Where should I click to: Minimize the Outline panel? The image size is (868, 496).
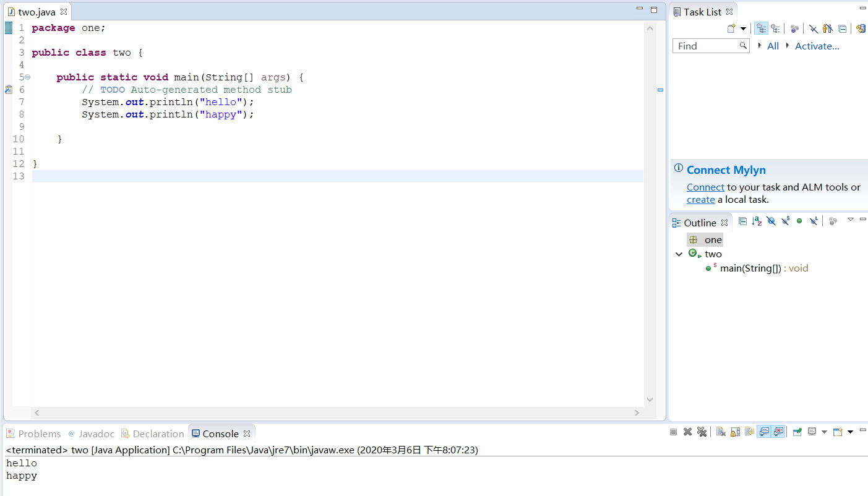pos(863,219)
